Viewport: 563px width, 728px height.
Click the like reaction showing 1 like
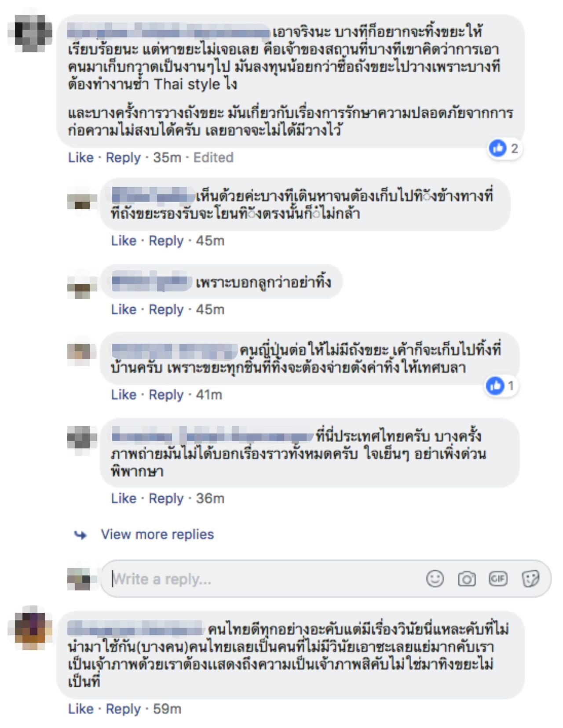tap(501, 386)
